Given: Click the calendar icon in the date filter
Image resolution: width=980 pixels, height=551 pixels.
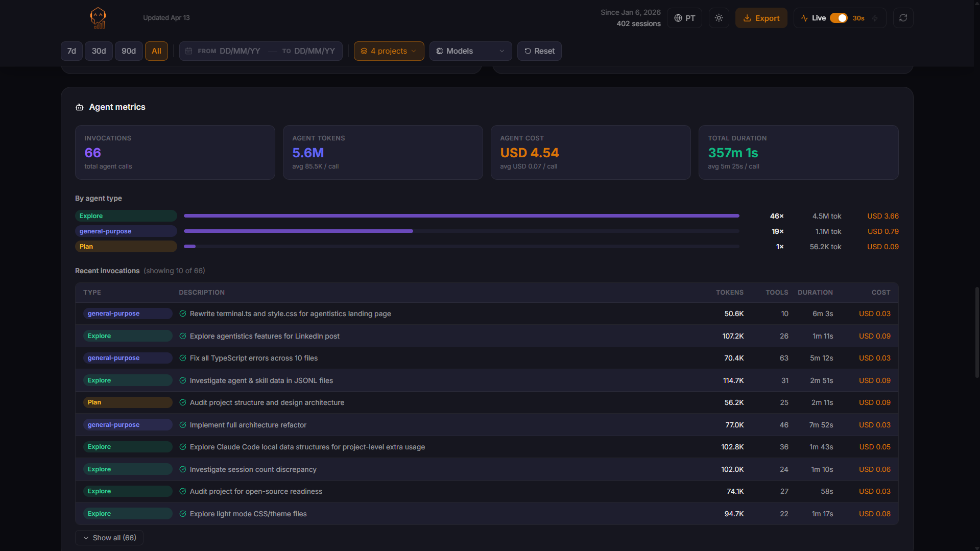Looking at the screenshot, I should tap(188, 51).
